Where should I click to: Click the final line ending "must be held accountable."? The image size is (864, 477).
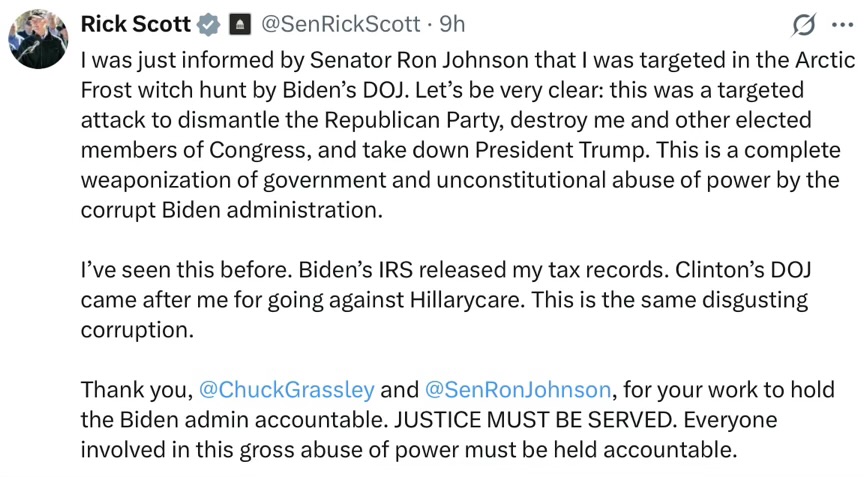click(x=408, y=448)
